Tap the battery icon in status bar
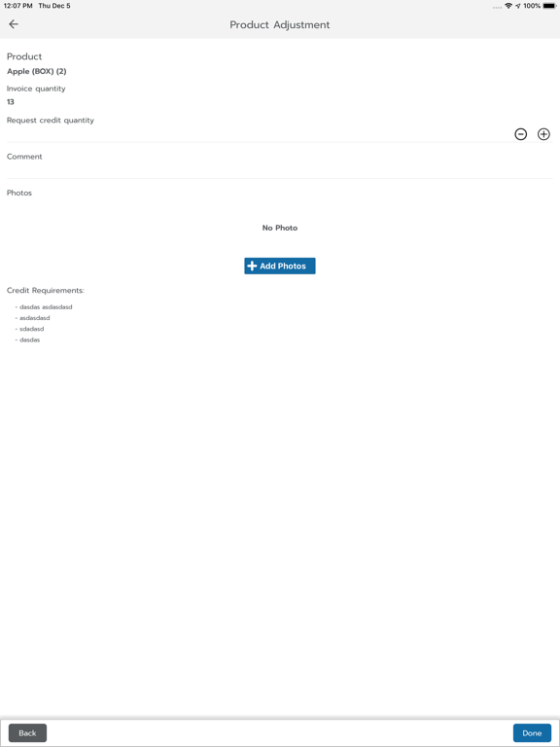The image size is (560, 747). 549,6
